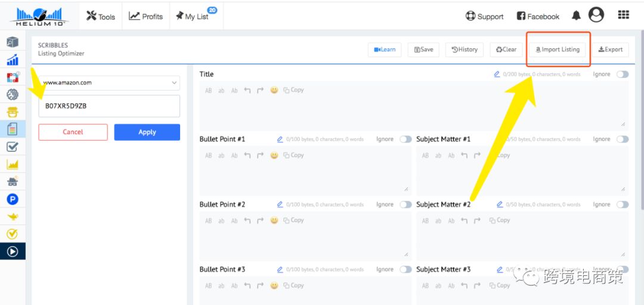644x305 pixels.
Task: Click the genie lamp icon in sidebar
Action: (13, 216)
